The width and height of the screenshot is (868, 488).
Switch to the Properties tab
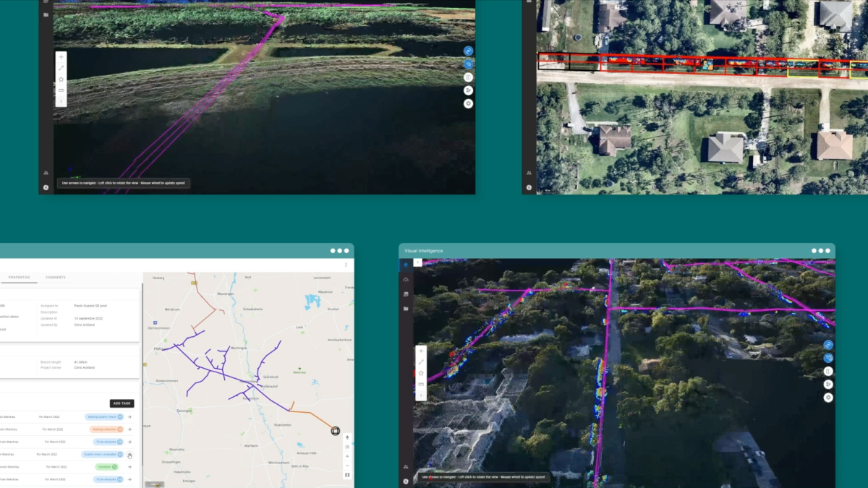19,277
